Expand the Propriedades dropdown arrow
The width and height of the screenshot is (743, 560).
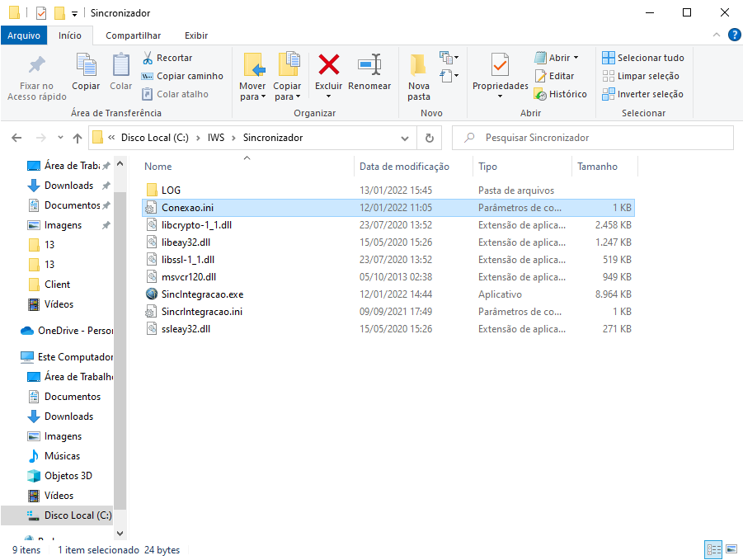pyautogui.click(x=500, y=96)
